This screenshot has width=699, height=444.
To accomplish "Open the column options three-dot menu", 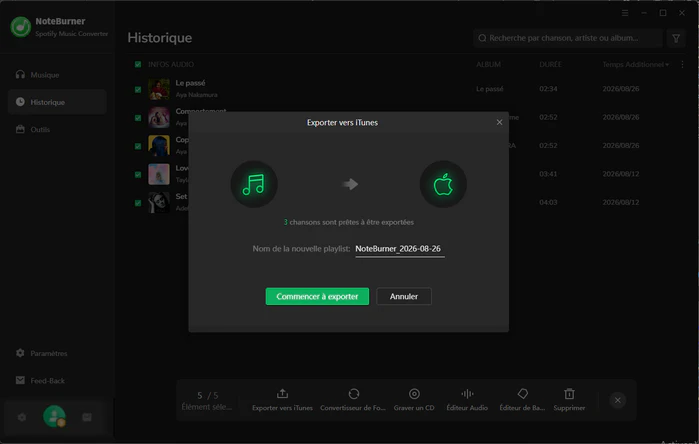I will pyautogui.click(x=682, y=64).
